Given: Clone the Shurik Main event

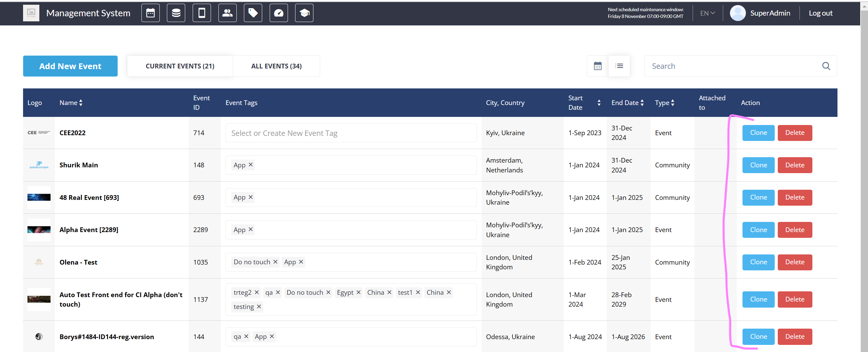Looking at the screenshot, I should pyautogui.click(x=758, y=165).
